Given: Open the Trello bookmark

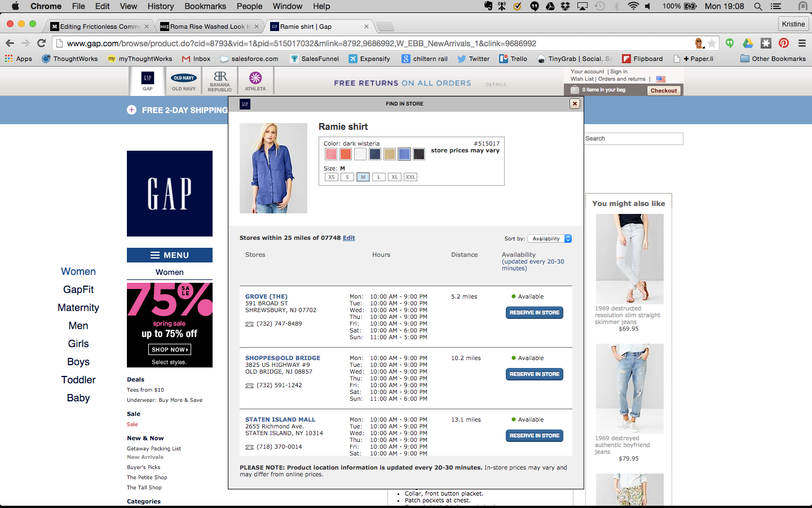Looking at the screenshot, I should point(513,59).
